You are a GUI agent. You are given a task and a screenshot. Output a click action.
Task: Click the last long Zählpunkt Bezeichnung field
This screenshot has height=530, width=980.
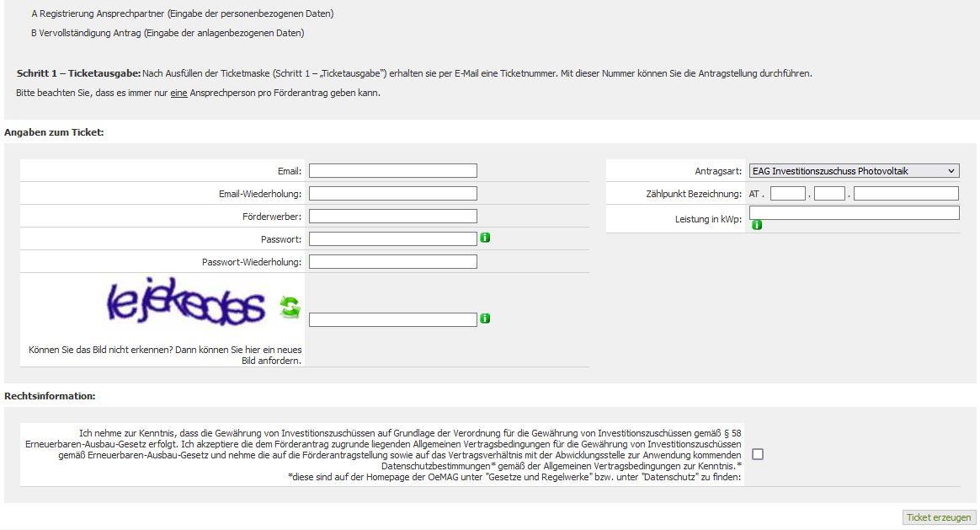click(906, 193)
